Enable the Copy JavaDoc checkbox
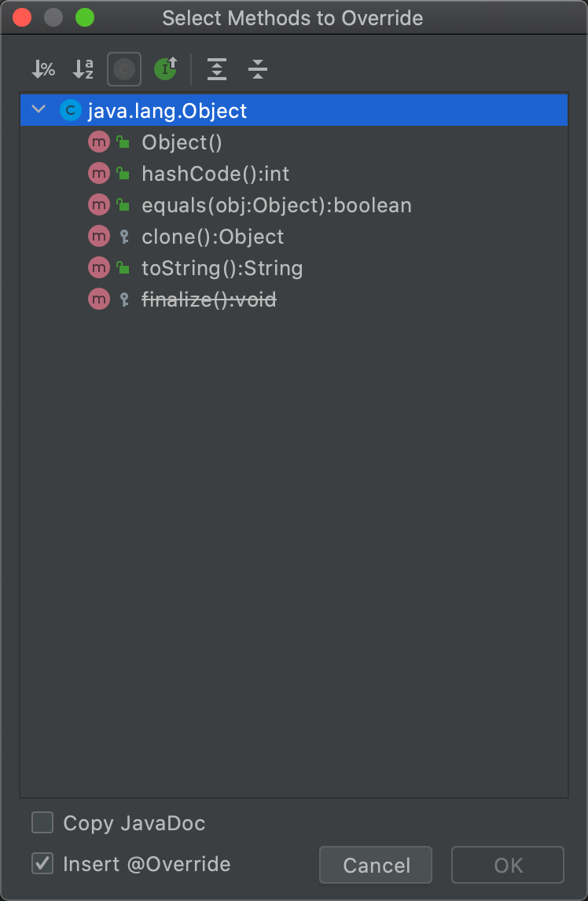Screen dimensions: 588x901 pyautogui.click(x=42, y=823)
